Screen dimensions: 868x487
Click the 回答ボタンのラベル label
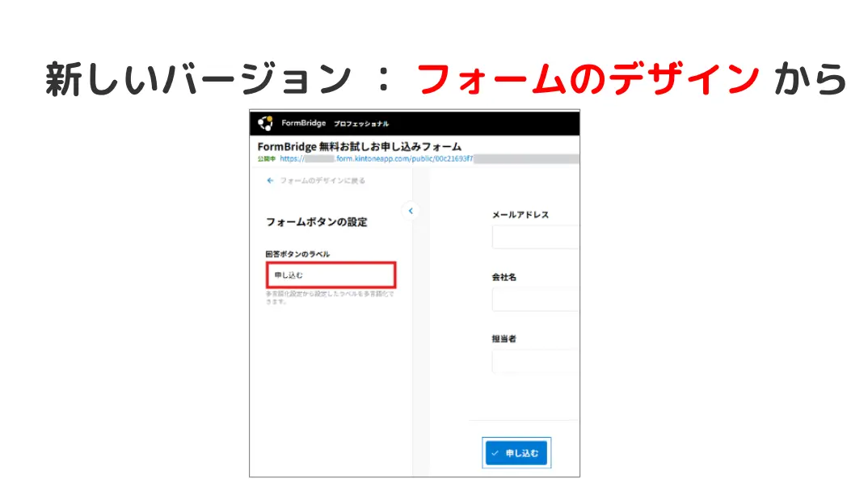(297, 254)
